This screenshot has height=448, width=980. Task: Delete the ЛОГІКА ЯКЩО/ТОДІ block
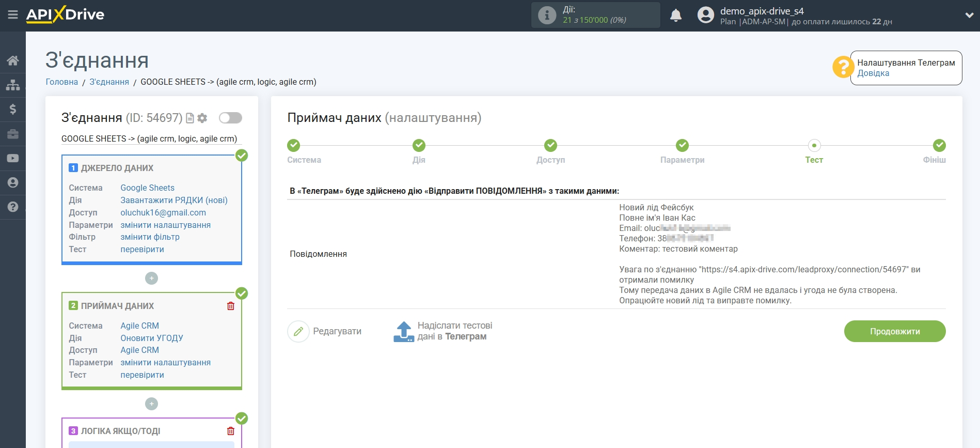coord(231,431)
